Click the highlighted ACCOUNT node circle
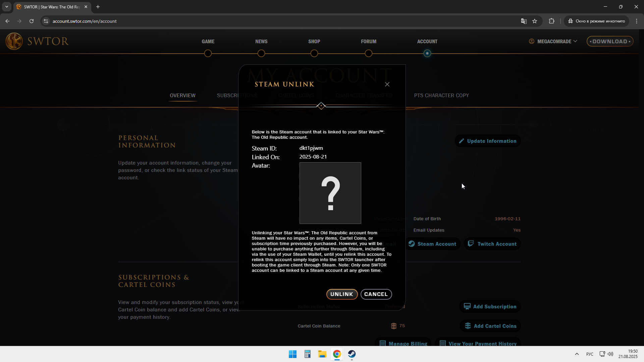This screenshot has width=644, height=362. coord(427,53)
